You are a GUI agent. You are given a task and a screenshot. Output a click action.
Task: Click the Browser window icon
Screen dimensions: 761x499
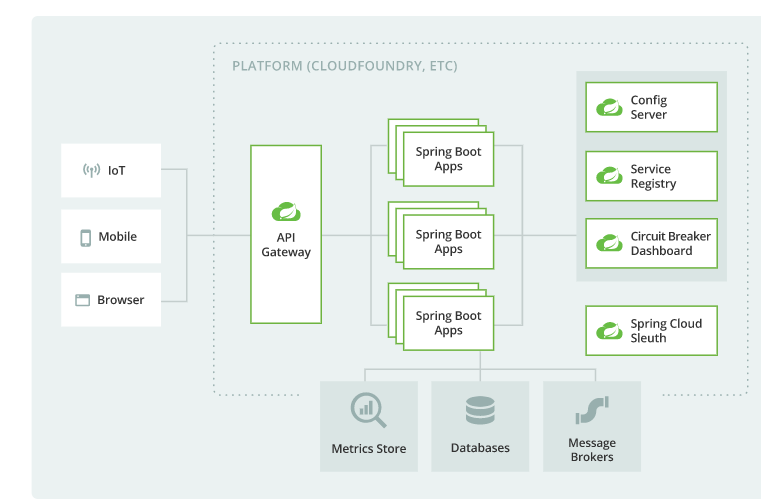83,300
